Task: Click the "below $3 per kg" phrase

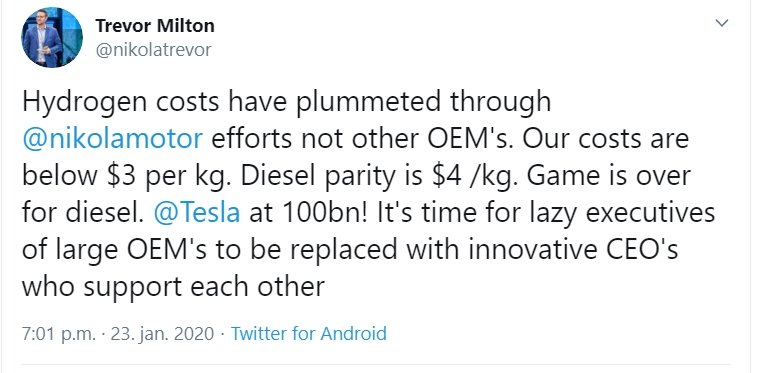Action: coord(126,176)
